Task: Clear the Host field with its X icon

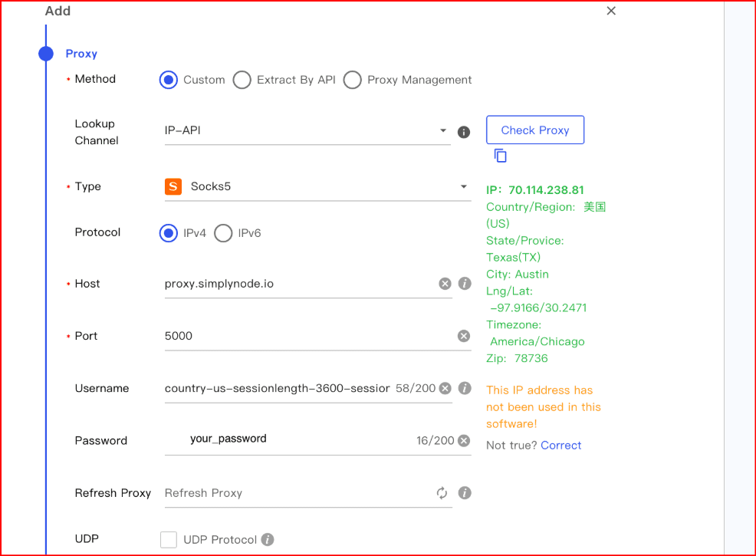Action: pos(445,284)
